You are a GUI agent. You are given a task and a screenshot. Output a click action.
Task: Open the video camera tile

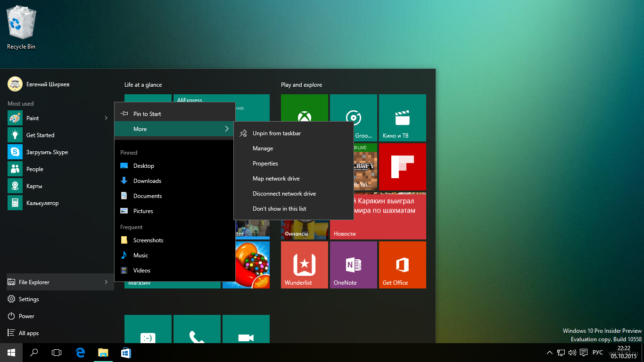click(x=246, y=329)
